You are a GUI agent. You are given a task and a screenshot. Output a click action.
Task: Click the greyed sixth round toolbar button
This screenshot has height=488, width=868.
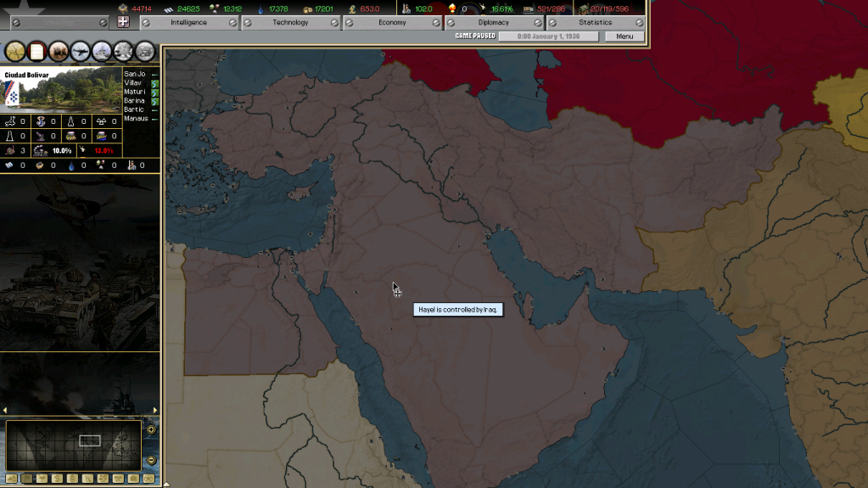click(x=123, y=52)
